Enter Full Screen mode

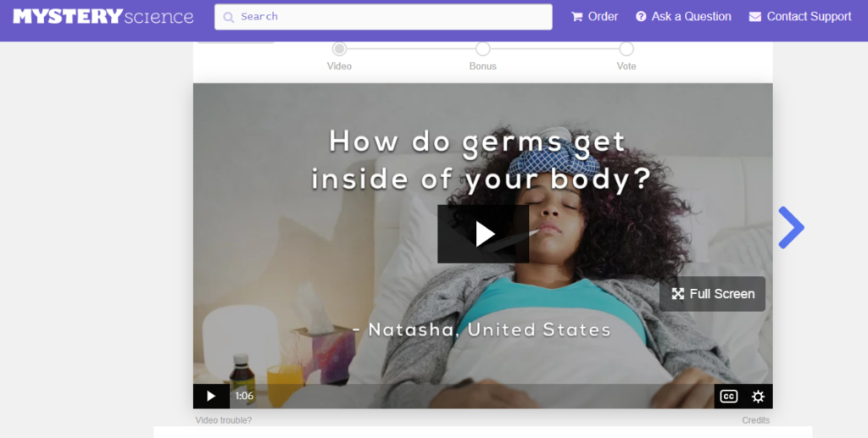pos(712,294)
